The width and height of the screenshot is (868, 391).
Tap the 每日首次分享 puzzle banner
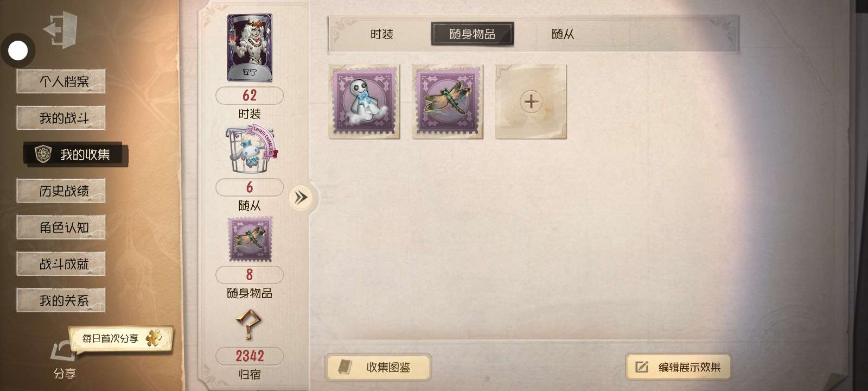click(x=120, y=339)
